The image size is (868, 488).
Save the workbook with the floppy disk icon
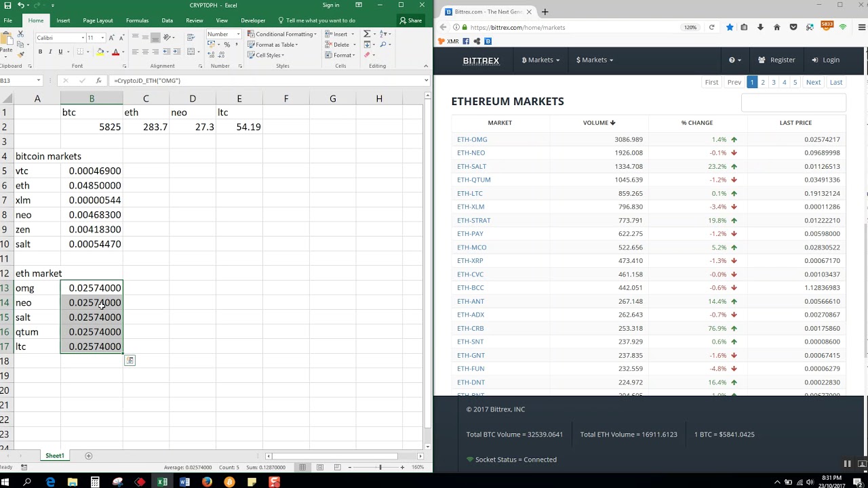(7, 5)
